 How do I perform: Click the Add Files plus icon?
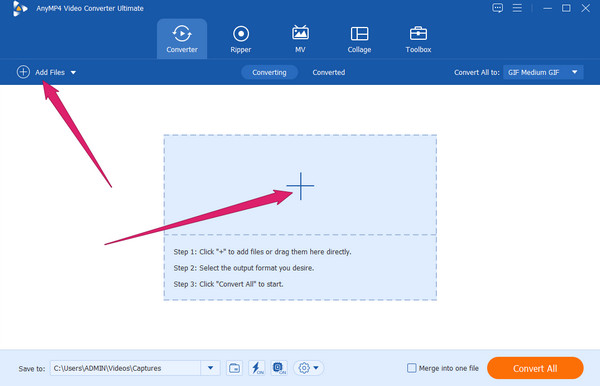coord(23,72)
